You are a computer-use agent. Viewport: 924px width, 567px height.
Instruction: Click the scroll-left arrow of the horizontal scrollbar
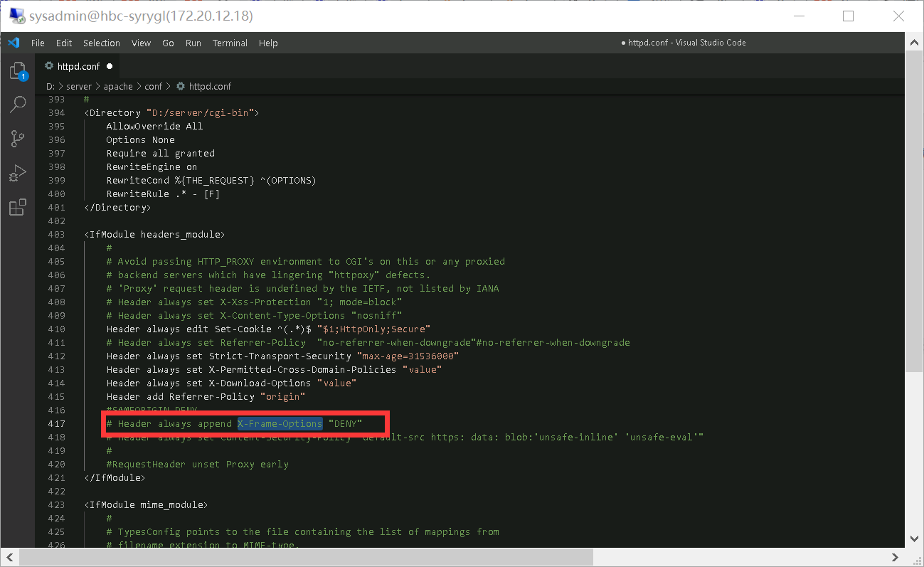point(9,557)
